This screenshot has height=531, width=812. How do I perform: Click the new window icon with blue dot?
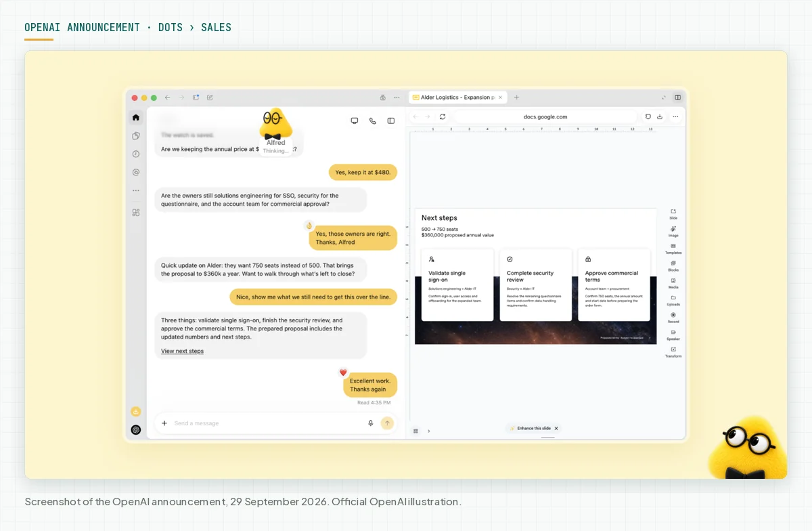click(x=196, y=98)
